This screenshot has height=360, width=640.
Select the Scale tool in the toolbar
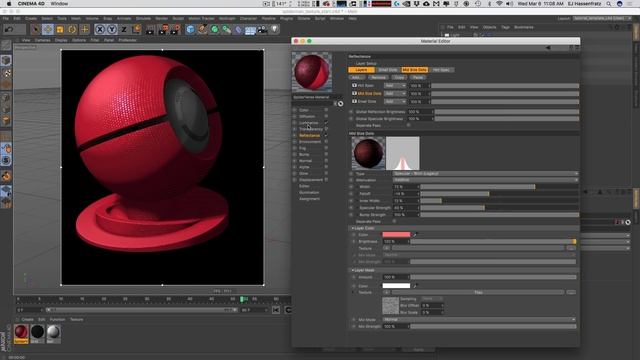tap(60, 29)
